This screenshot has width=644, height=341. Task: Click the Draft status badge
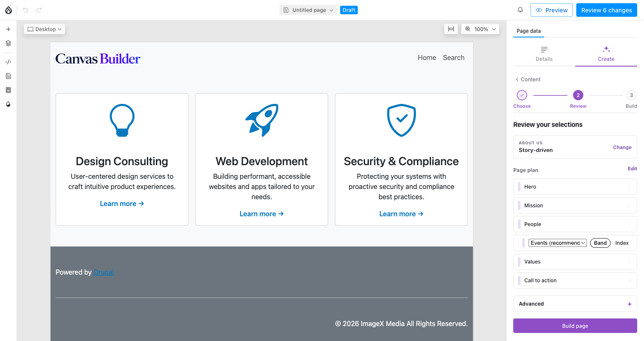tap(349, 10)
